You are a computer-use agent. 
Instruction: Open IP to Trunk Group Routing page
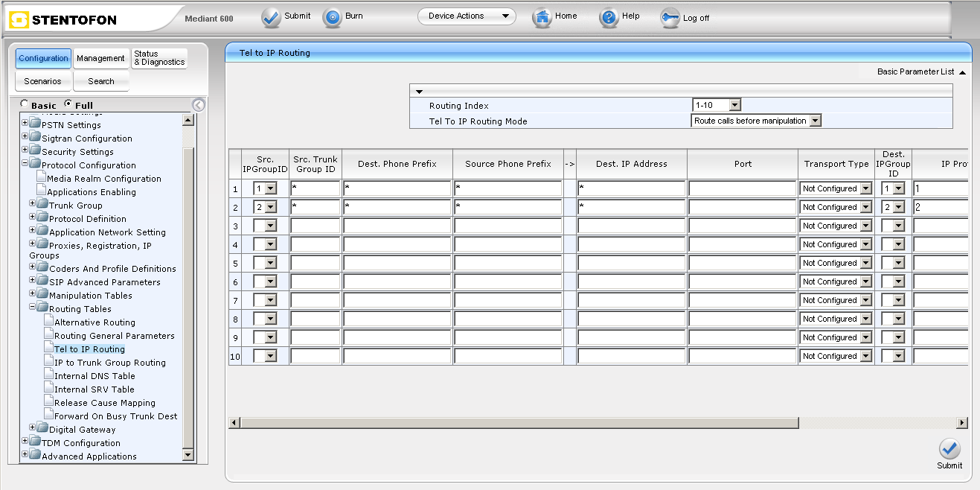click(109, 363)
